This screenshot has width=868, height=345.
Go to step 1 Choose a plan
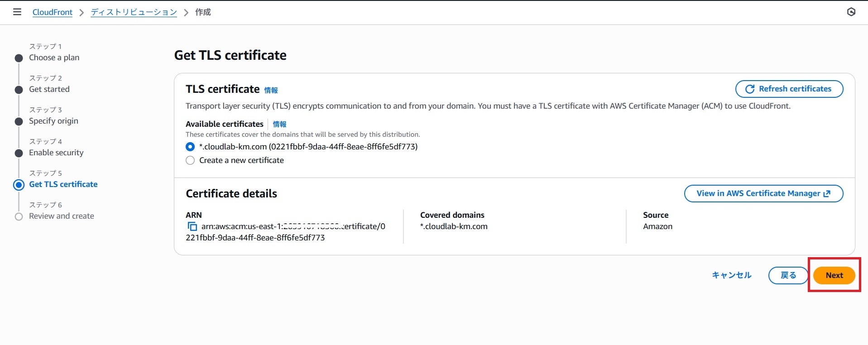point(54,57)
